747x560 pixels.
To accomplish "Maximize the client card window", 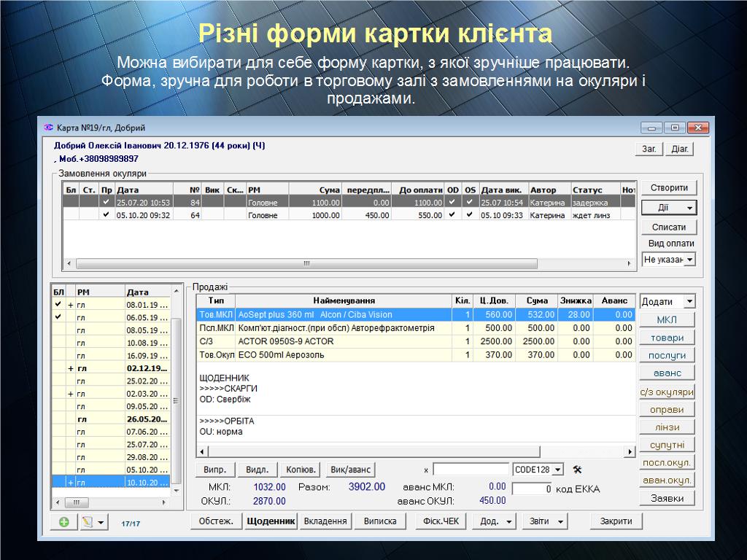I will point(675,128).
